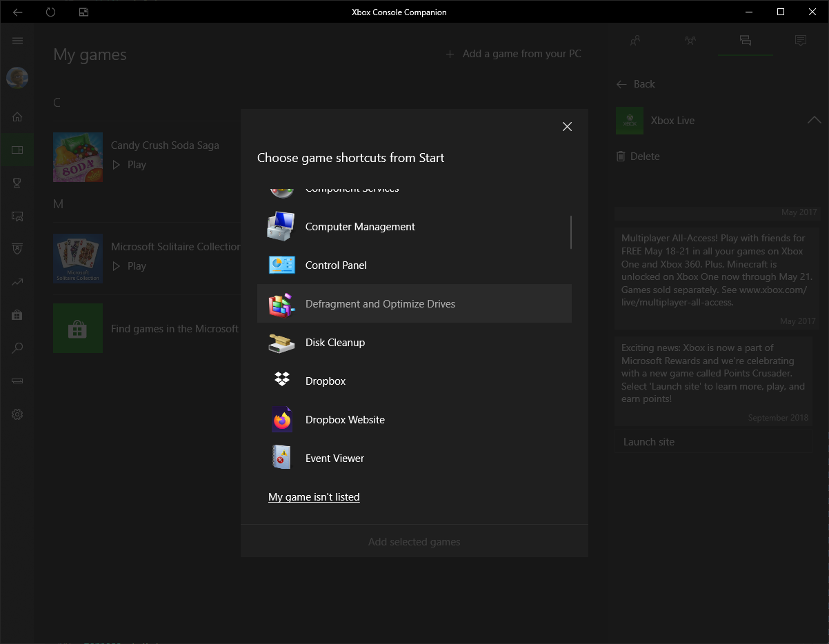This screenshot has height=644, width=829.
Task: Click the Delete trash icon
Action: coord(621,157)
